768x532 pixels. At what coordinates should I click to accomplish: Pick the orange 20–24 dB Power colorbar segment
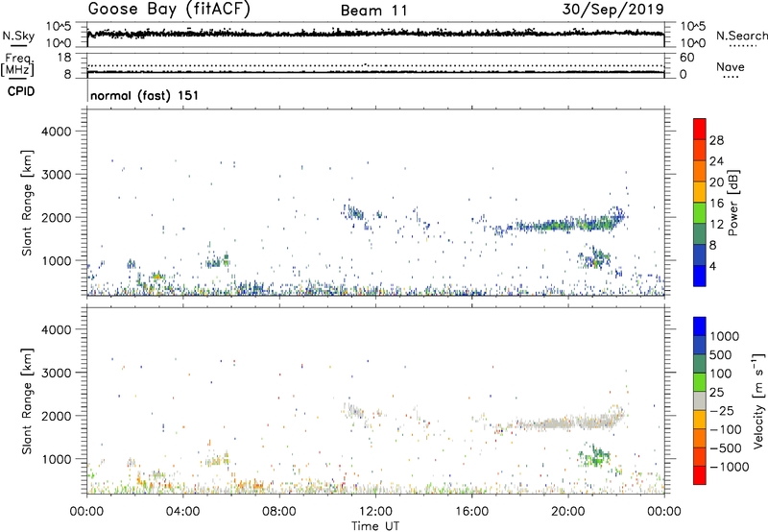pyautogui.click(x=700, y=171)
